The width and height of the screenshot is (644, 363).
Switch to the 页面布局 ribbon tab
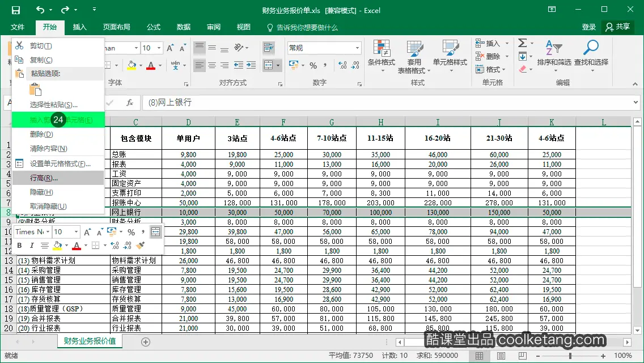point(116,27)
